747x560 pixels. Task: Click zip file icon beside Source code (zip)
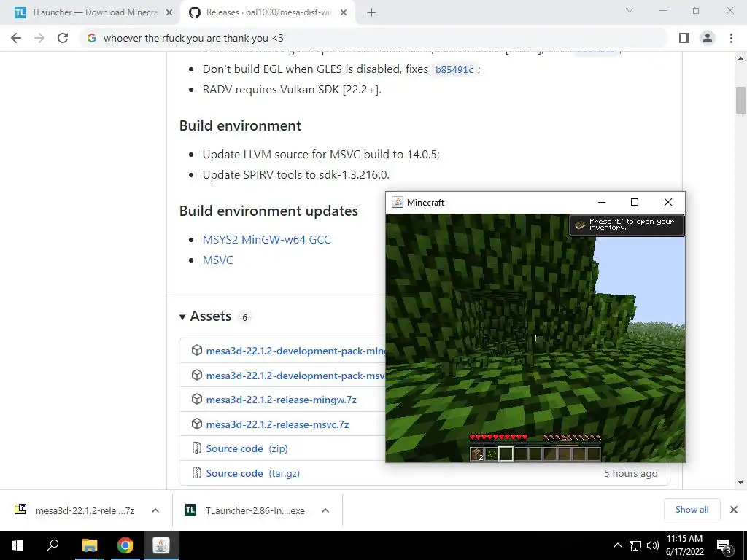pos(197,448)
